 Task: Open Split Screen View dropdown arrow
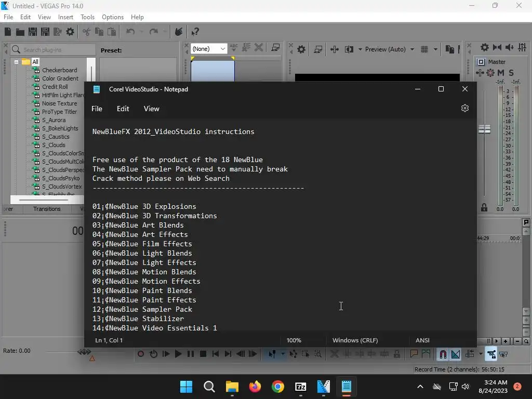[x=360, y=49]
